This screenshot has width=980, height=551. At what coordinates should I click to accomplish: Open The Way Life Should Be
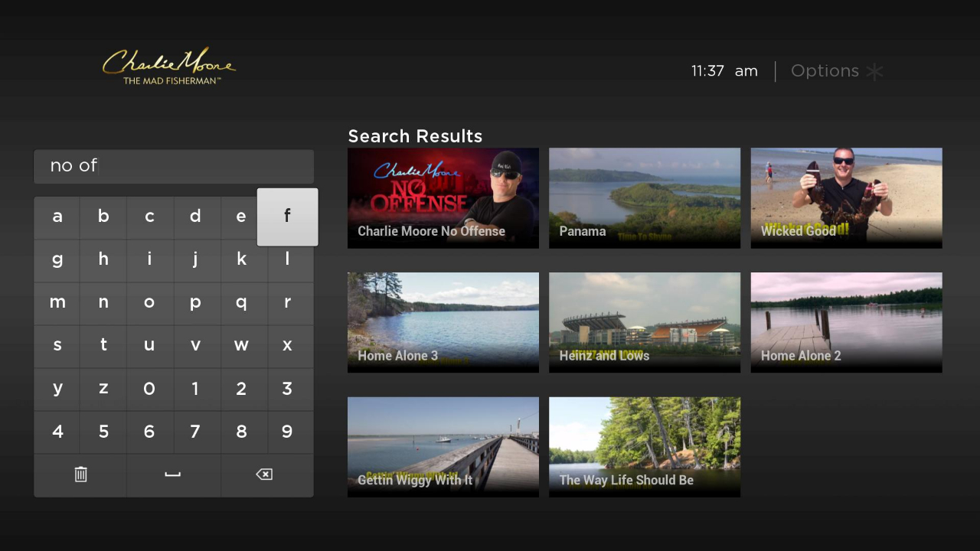click(x=645, y=447)
